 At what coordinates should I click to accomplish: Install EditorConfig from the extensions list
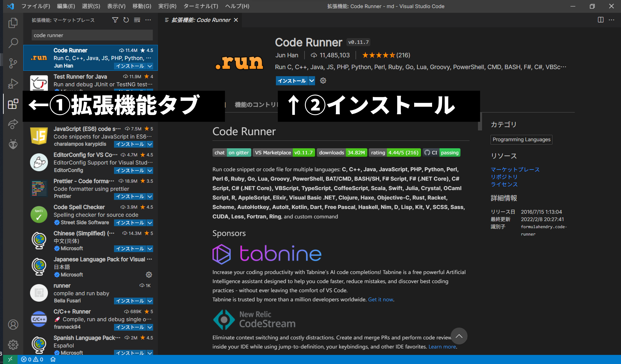point(130,171)
